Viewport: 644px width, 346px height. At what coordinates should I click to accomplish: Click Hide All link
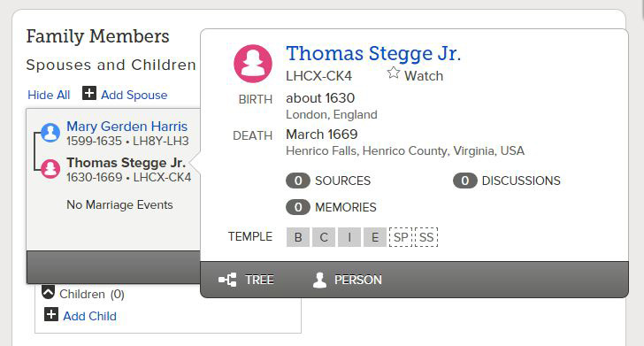(x=49, y=95)
